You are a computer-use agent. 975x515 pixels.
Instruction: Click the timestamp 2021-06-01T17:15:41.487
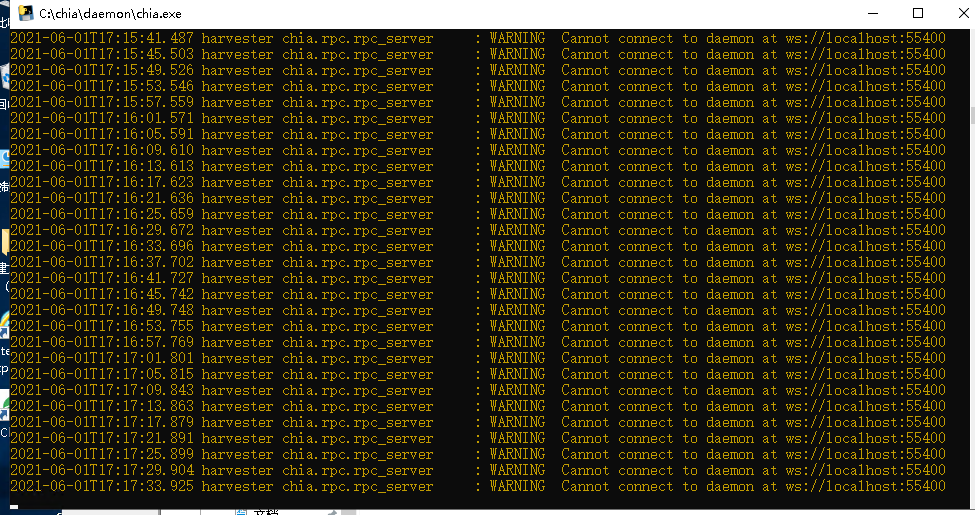(102, 39)
